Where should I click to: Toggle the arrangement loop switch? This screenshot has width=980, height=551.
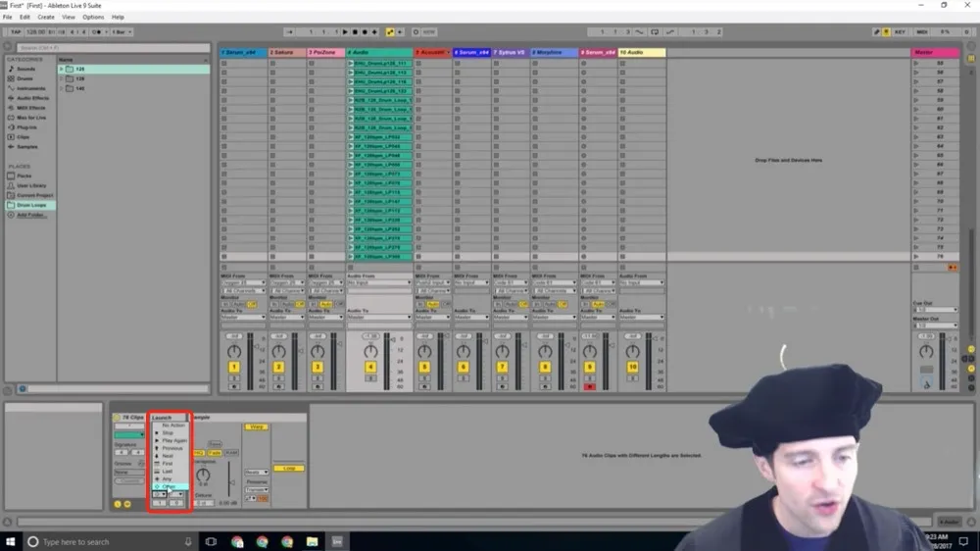tap(655, 32)
